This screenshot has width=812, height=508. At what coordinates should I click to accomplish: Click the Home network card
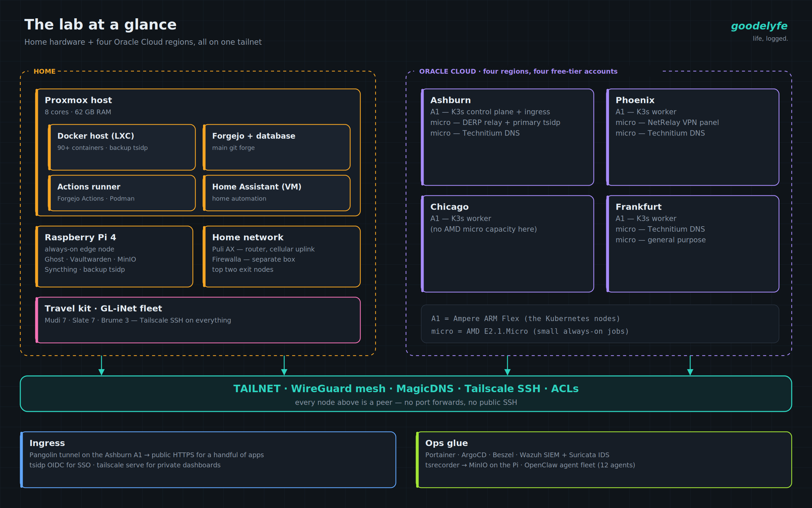pos(281,256)
